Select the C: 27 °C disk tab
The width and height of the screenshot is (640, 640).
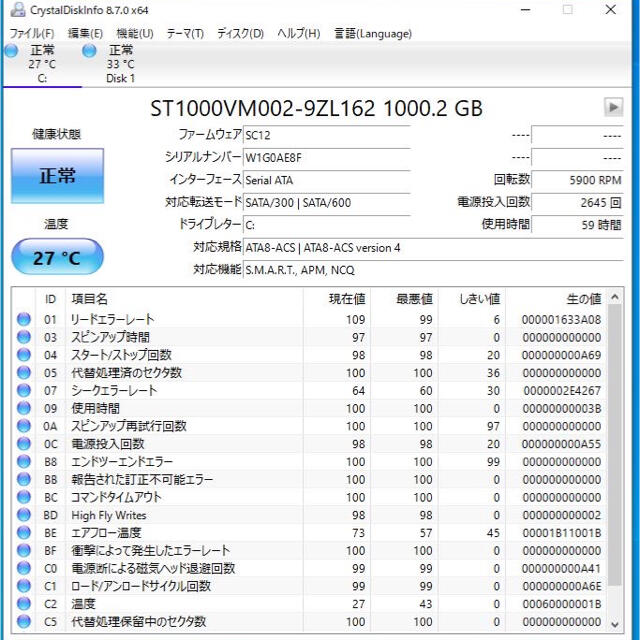pos(42,64)
